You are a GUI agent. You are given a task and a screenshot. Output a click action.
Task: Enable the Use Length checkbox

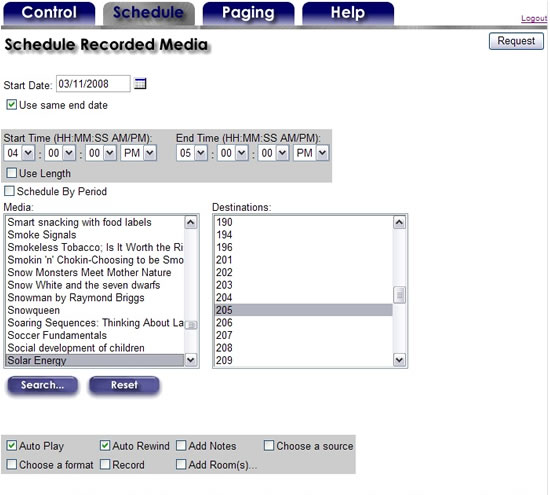(12, 173)
